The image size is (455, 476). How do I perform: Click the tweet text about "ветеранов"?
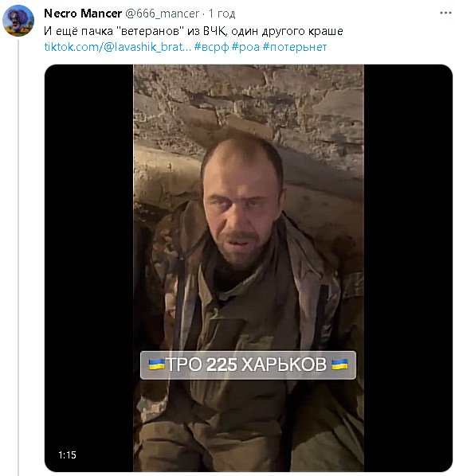[194, 31]
